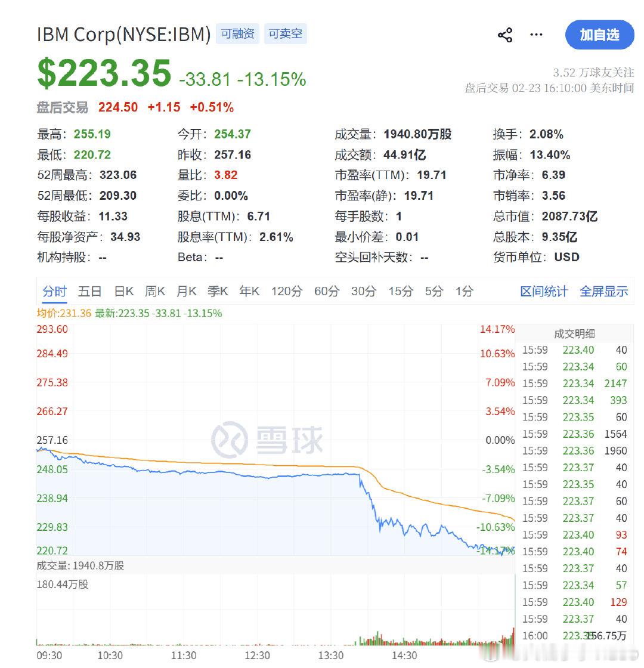Open the 年K yearly chart view
This screenshot has height=668, width=644.
click(x=249, y=292)
